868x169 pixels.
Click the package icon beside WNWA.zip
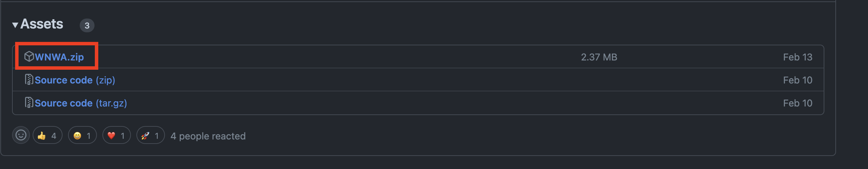[x=29, y=56]
